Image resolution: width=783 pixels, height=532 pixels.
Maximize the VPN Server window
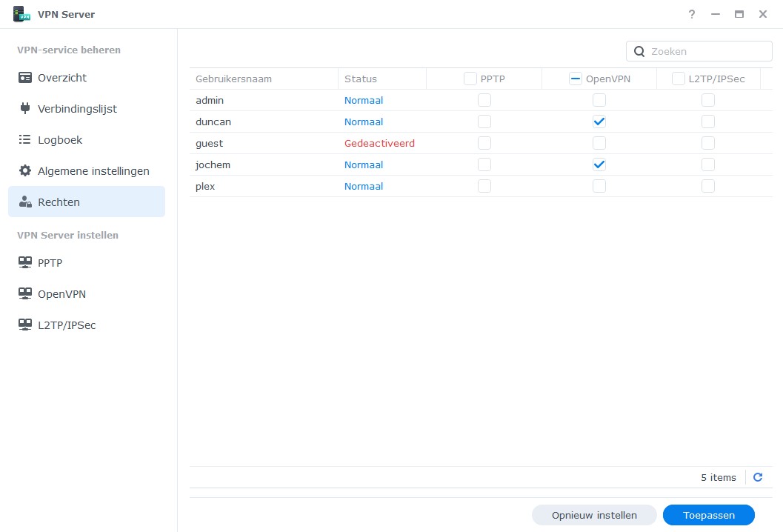(739, 14)
